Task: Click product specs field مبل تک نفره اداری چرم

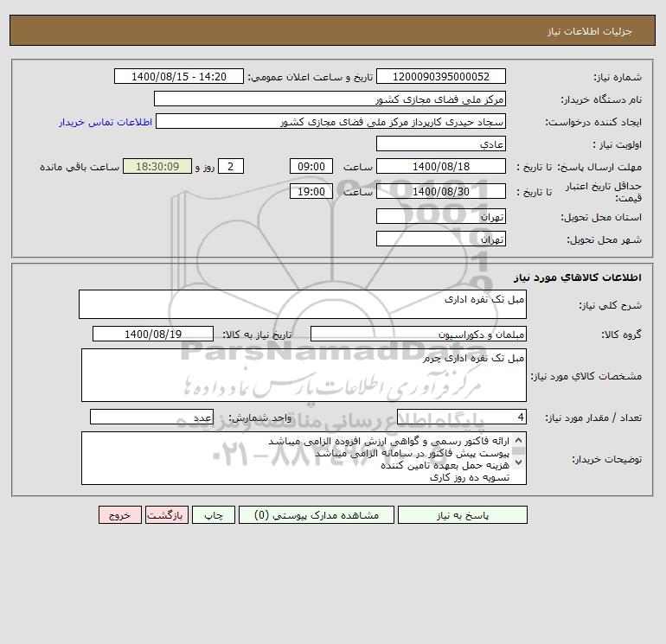Action: tap(304, 375)
